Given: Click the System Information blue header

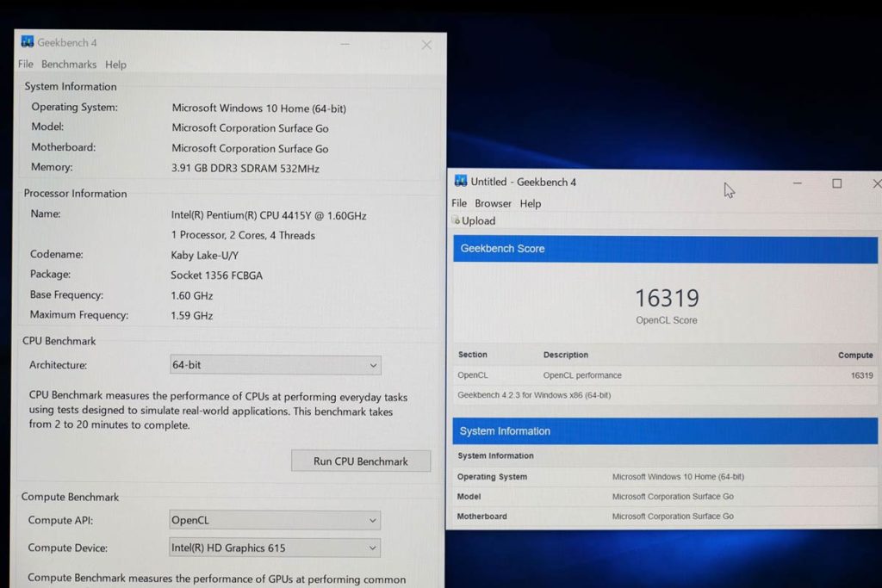Looking at the screenshot, I should tap(665, 431).
